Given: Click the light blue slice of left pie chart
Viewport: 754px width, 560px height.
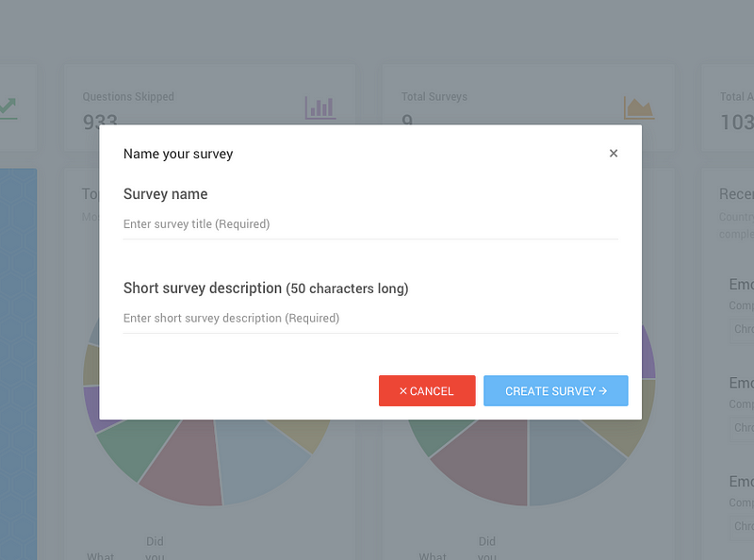Looking at the screenshot, I should click(260, 457).
